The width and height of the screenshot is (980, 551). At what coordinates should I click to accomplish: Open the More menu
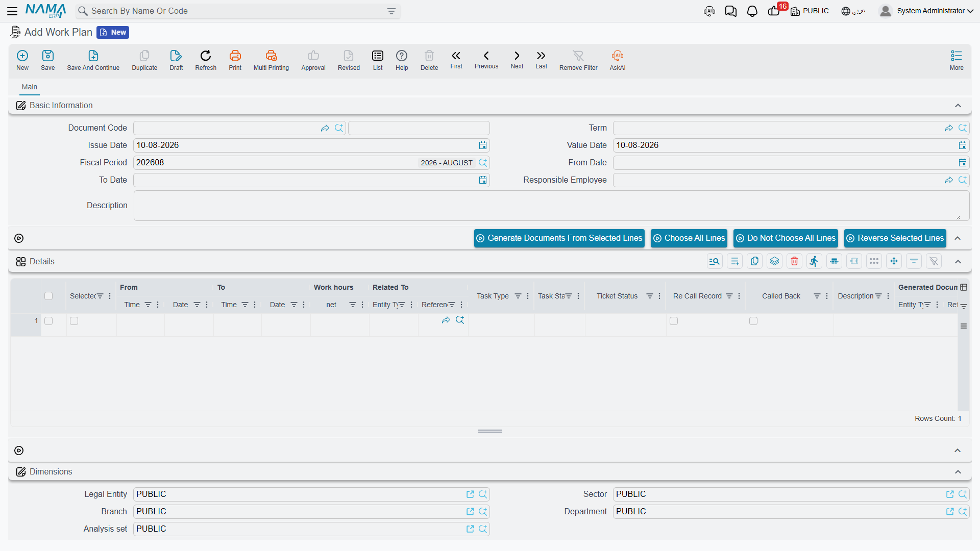click(957, 60)
